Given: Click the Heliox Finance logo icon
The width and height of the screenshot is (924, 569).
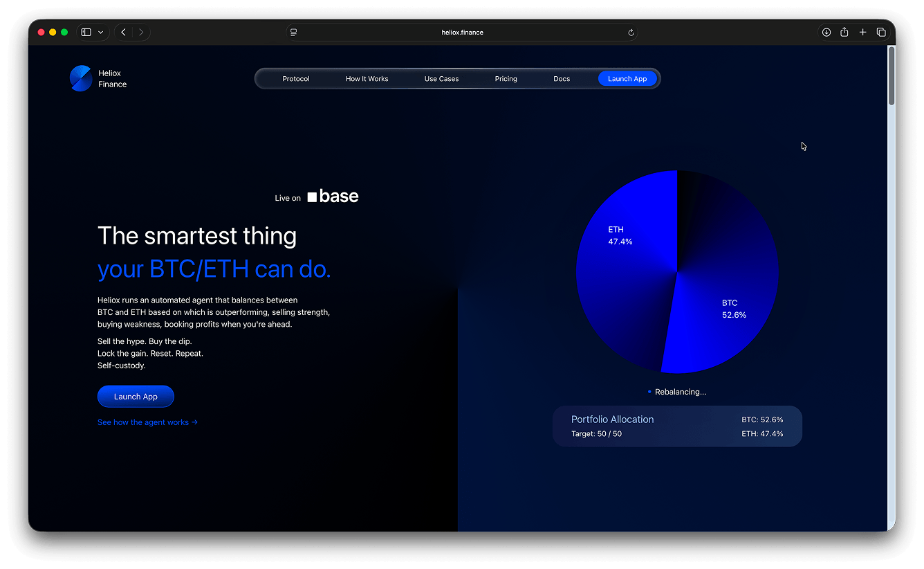Looking at the screenshot, I should point(81,78).
